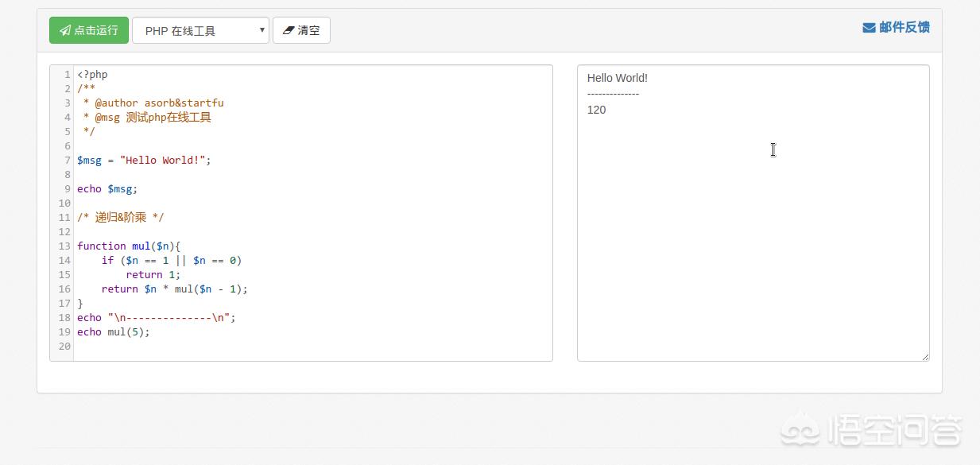Viewport: 980px width, 465px height.
Task: Click inside the output result textarea
Action: [x=753, y=213]
